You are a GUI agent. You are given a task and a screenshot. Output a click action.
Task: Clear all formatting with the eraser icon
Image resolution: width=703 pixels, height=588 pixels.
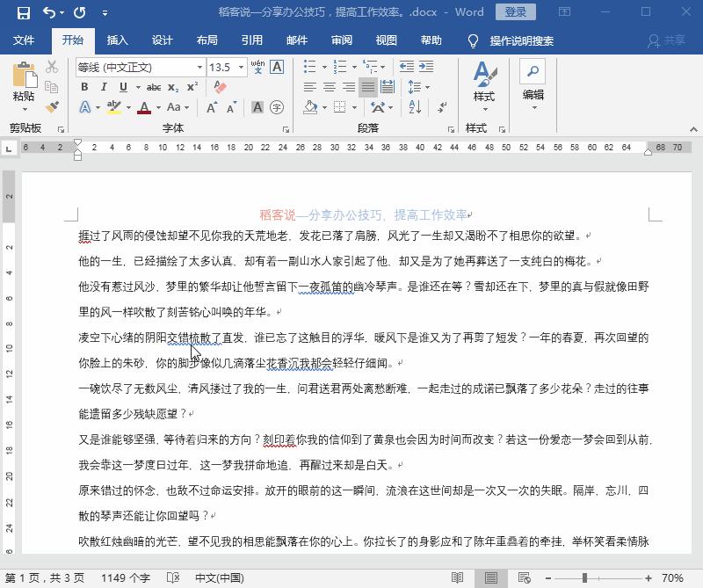click(x=219, y=86)
